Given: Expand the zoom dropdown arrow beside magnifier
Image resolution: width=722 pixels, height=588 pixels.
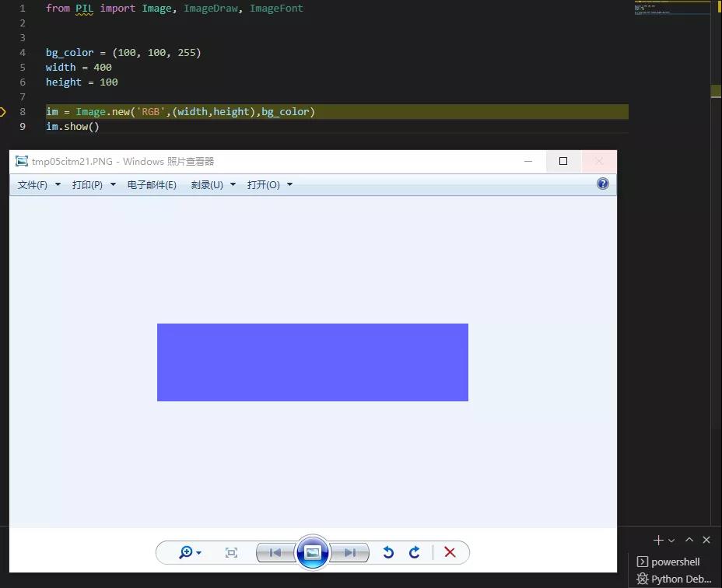Looking at the screenshot, I should click(x=199, y=552).
